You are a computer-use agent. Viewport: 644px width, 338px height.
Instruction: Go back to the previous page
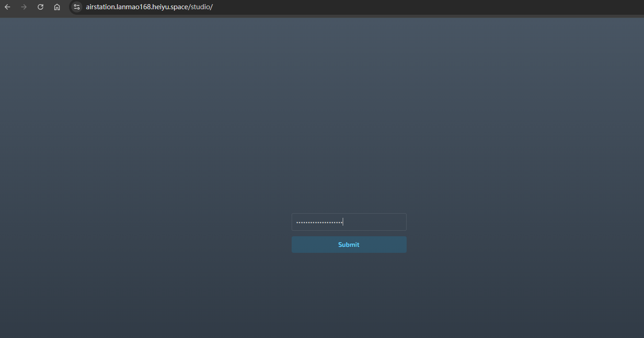tap(7, 7)
